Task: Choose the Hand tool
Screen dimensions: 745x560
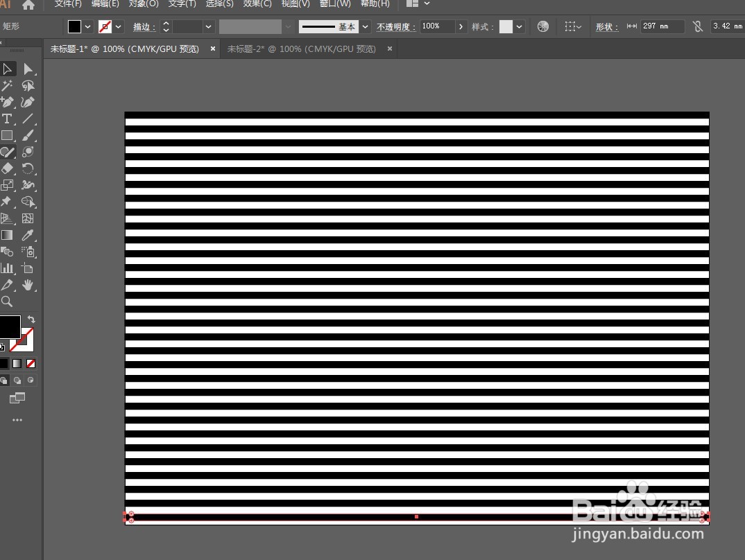Action: click(x=28, y=285)
